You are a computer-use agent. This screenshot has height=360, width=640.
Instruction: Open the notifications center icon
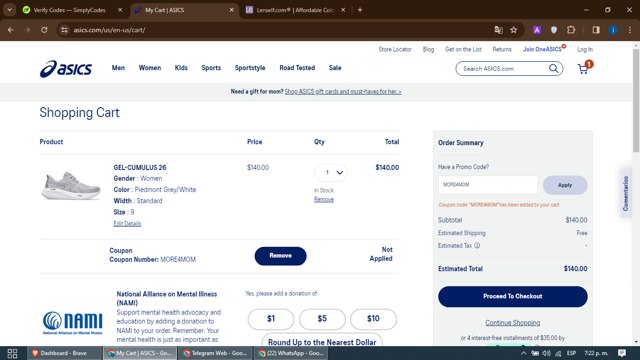(x=622, y=353)
